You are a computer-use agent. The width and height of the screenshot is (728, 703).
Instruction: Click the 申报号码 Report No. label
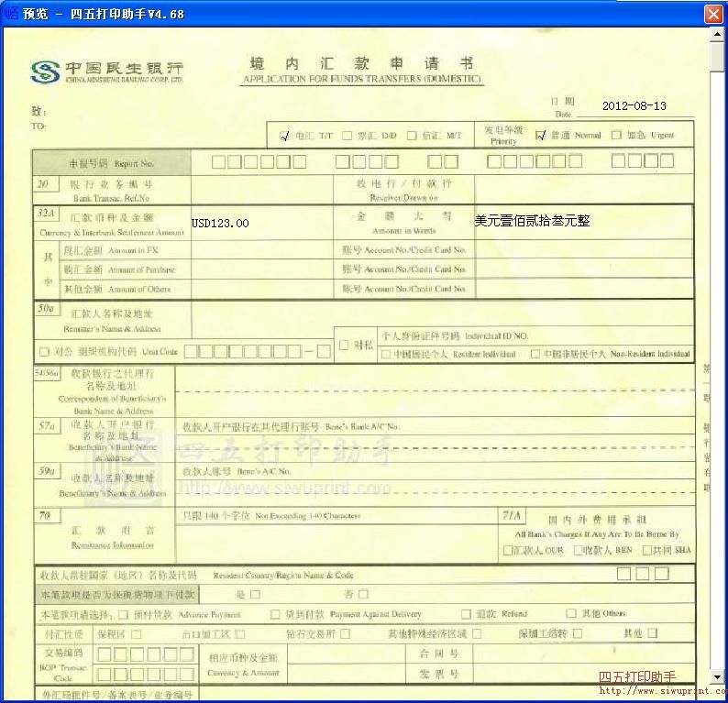point(112,163)
